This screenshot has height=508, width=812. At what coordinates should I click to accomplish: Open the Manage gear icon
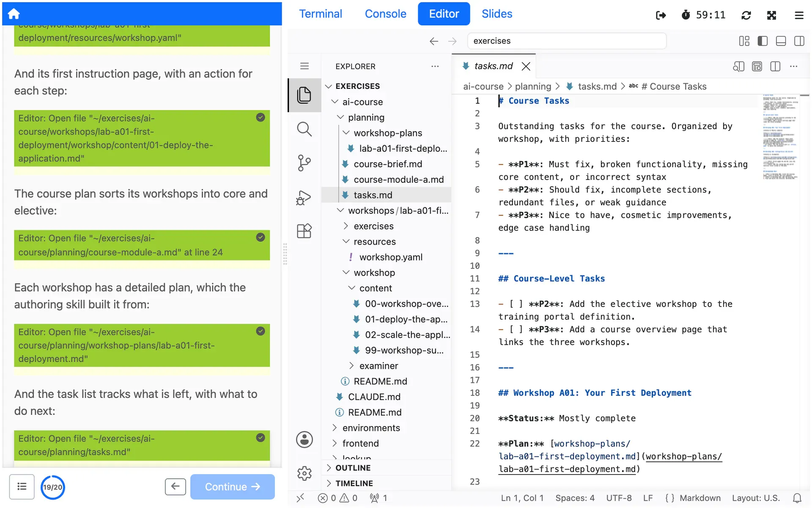pyautogui.click(x=304, y=473)
